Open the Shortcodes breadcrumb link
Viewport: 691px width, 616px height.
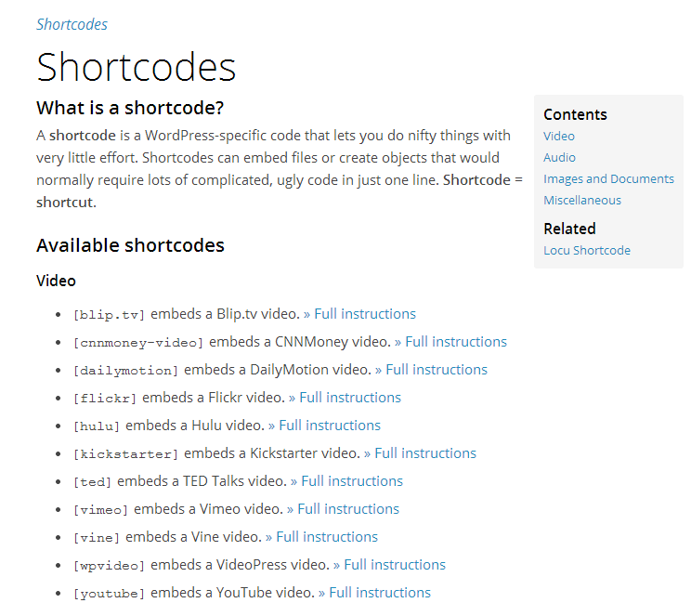(x=72, y=25)
